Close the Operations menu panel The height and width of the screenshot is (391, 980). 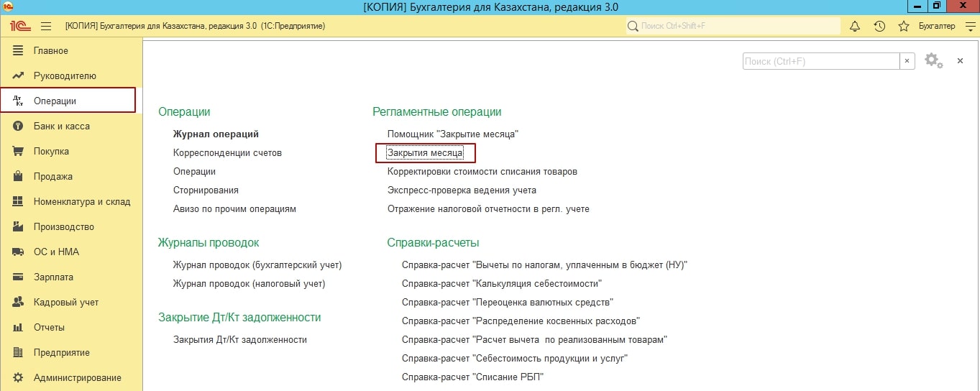click(960, 61)
